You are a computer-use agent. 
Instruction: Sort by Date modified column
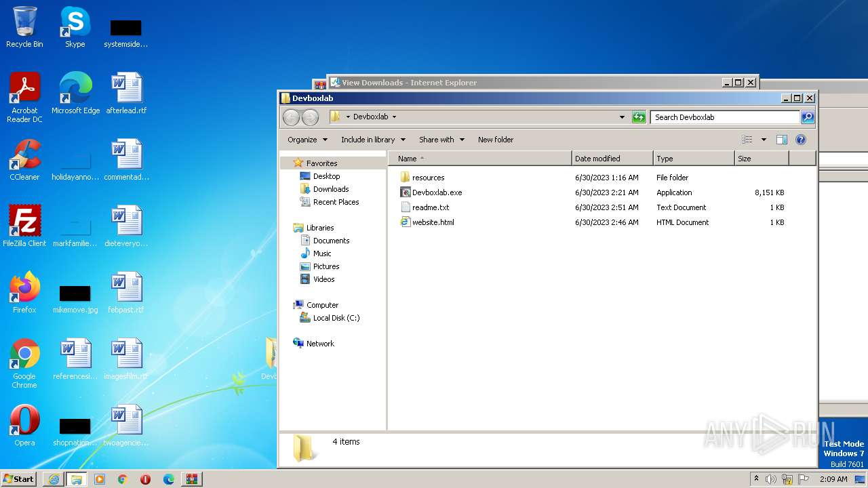[612, 159]
